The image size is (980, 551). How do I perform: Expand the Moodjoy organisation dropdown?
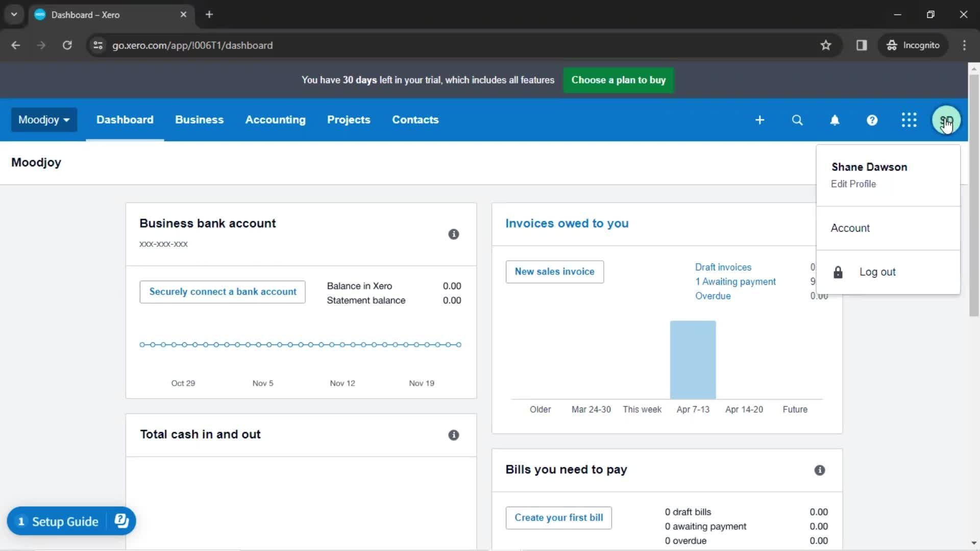[x=44, y=120]
